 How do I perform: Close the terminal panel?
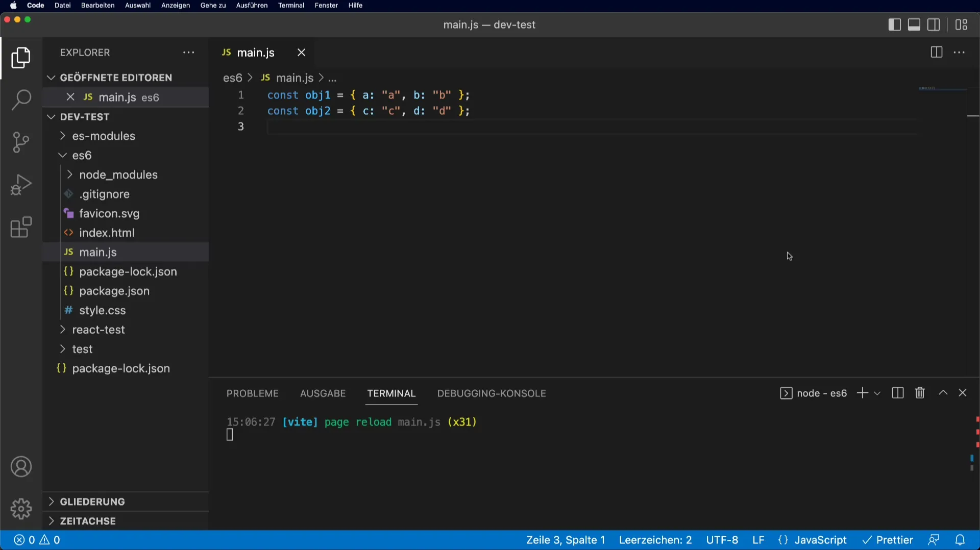click(x=963, y=393)
